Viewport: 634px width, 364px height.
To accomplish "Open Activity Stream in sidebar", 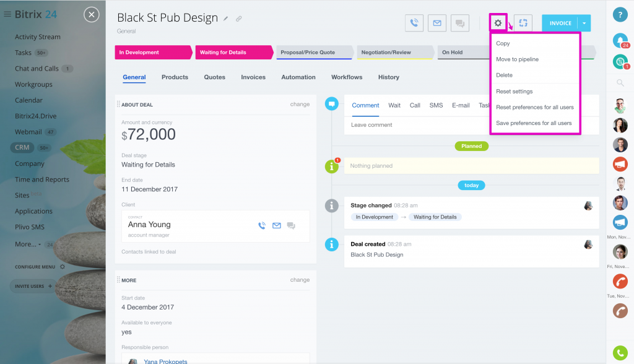I will coord(38,37).
